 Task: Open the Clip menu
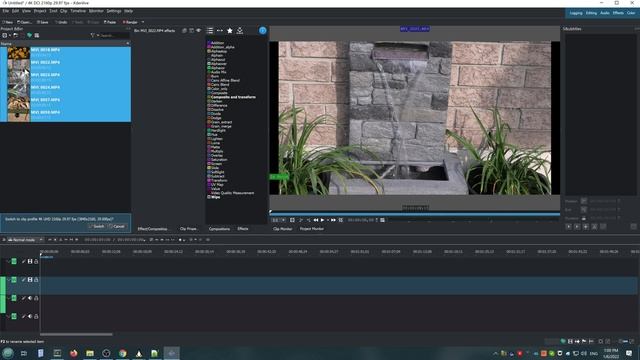click(64, 11)
